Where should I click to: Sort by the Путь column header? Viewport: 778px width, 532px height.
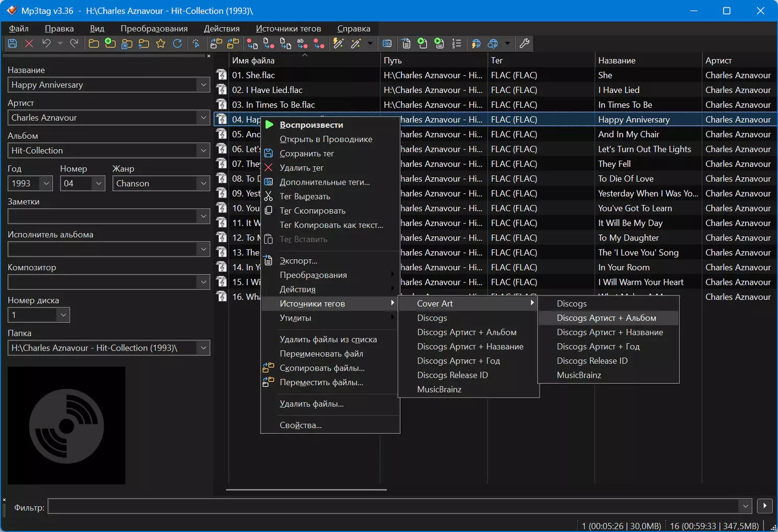pos(434,61)
